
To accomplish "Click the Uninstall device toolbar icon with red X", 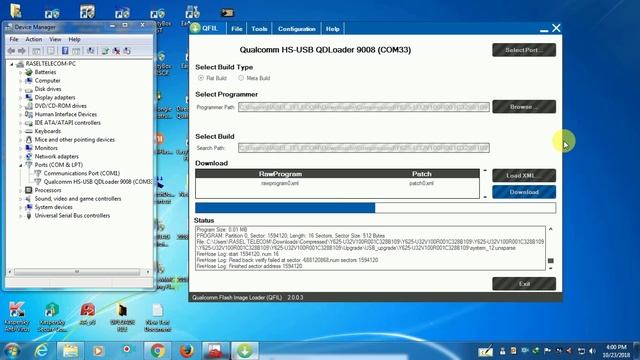I will coord(116,51).
